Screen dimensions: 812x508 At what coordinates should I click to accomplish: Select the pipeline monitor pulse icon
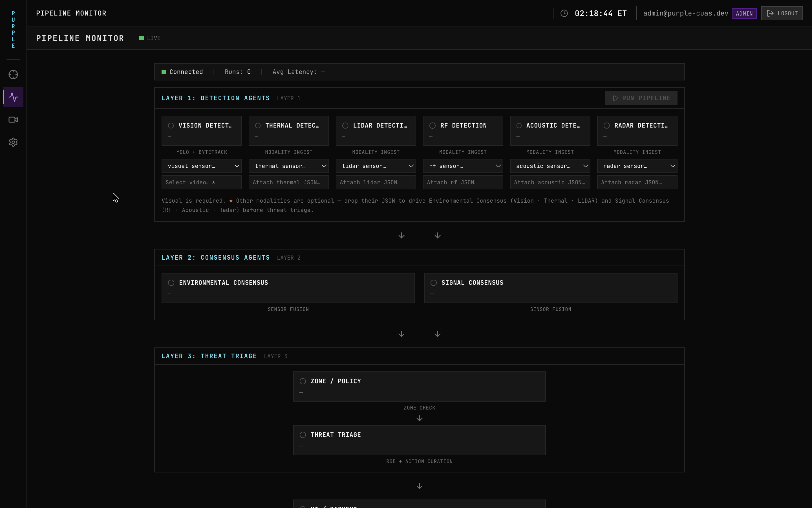13,97
